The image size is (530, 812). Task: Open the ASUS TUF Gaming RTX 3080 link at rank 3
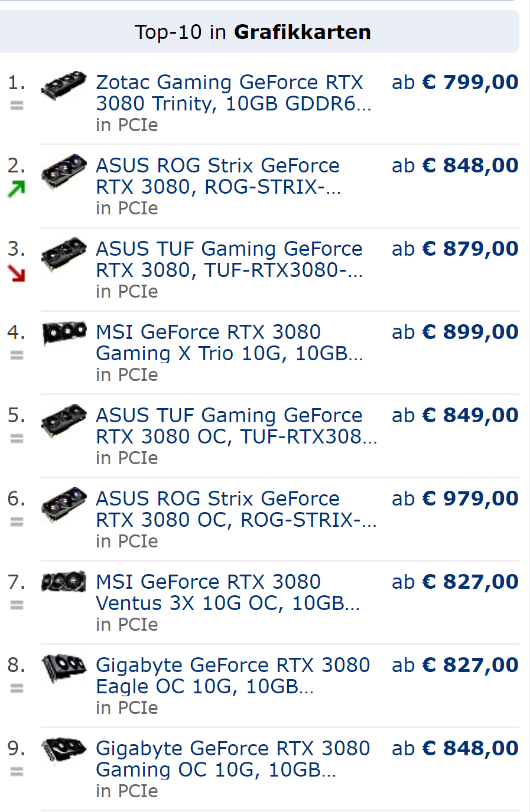pos(230,259)
